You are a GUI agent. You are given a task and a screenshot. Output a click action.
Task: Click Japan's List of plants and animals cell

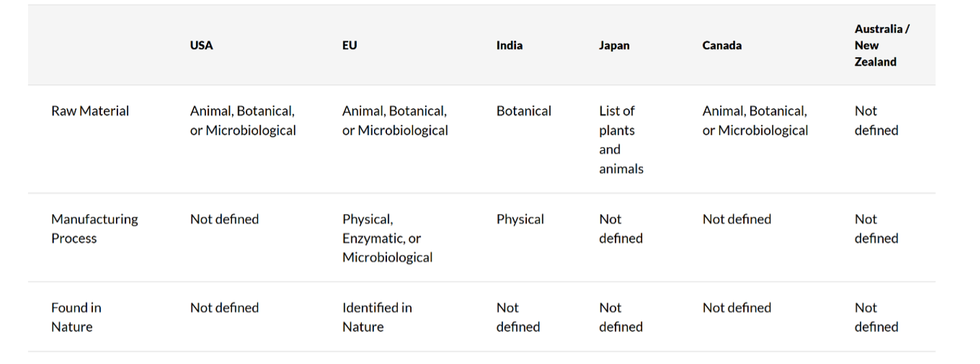(621, 140)
